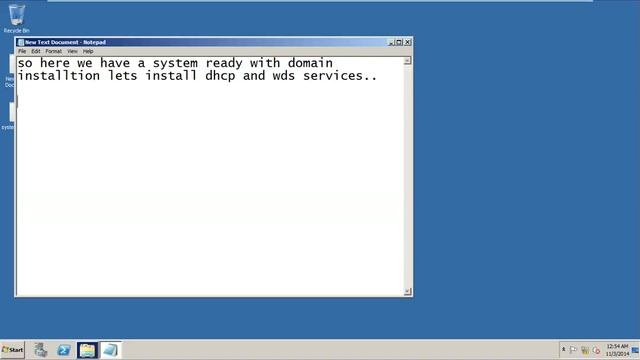
Task: Open the Edit menu in Notepad
Action: [x=36, y=51]
